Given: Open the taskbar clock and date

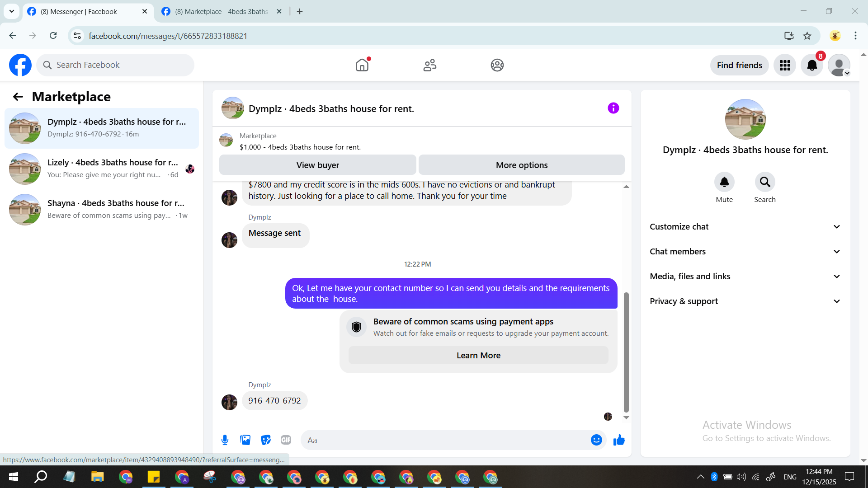Looking at the screenshot, I should coord(819,477).
